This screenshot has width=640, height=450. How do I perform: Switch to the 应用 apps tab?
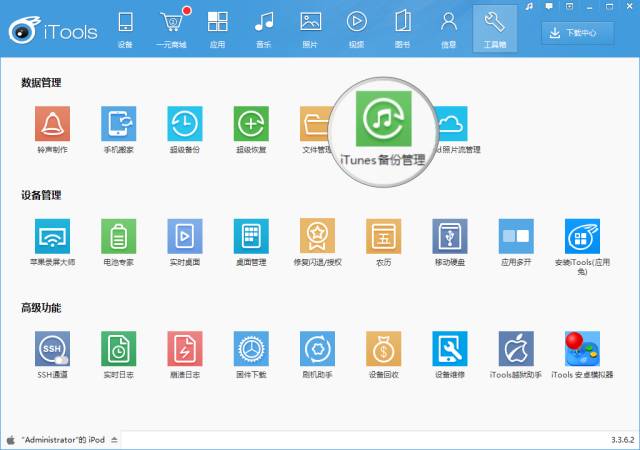tap(218, 29)
